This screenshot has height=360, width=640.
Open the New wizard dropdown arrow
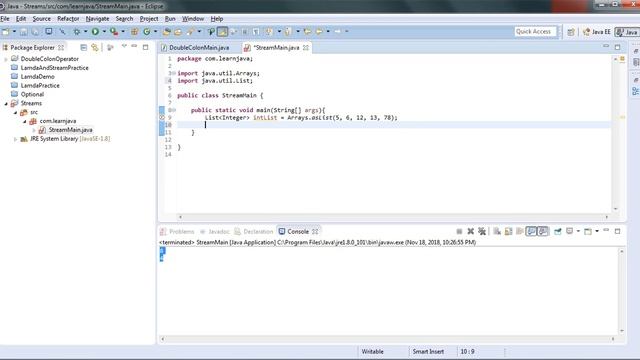[x=14, y=31]
